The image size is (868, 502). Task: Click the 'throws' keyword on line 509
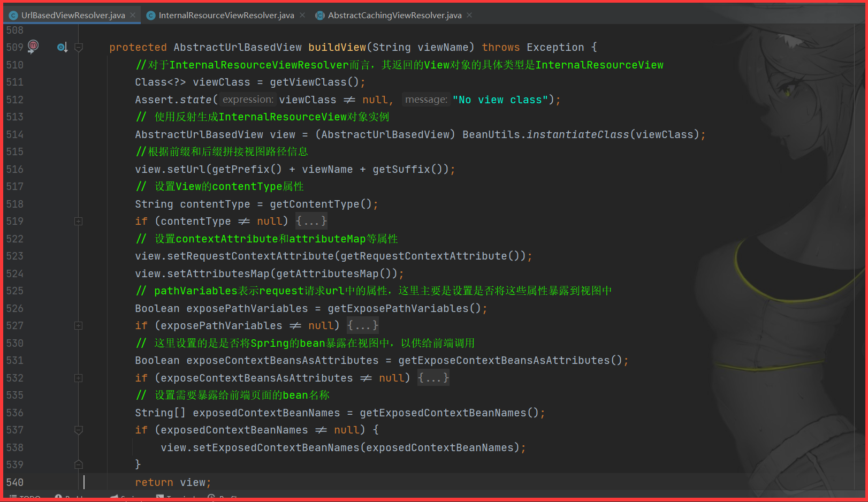coord(501,47)
